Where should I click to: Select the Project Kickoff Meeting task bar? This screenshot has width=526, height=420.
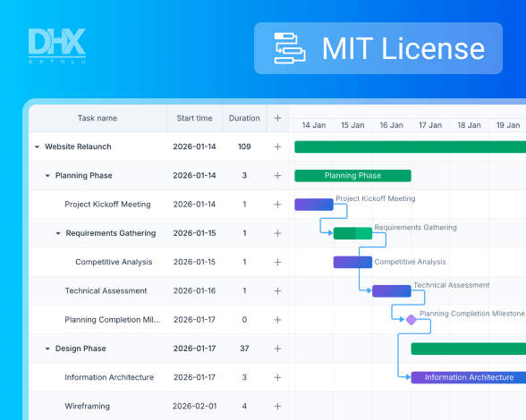coord(314,205)
